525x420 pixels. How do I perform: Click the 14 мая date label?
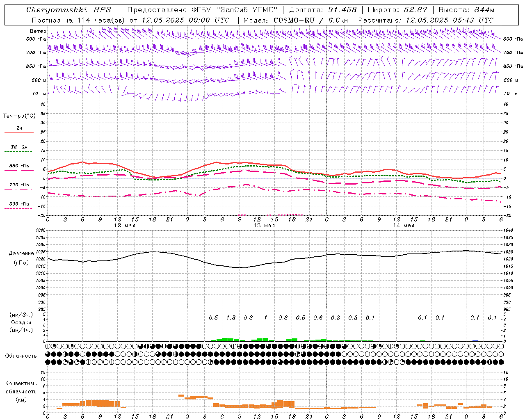click(x=404, y=226)
